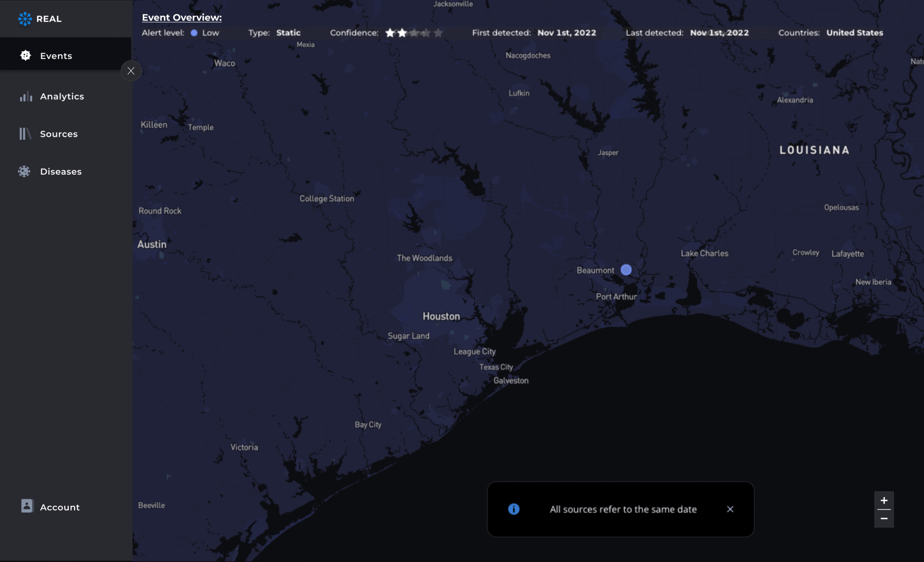Click the 'Killeen' map label
The image size is (924, 562).
tap(154, 125)
